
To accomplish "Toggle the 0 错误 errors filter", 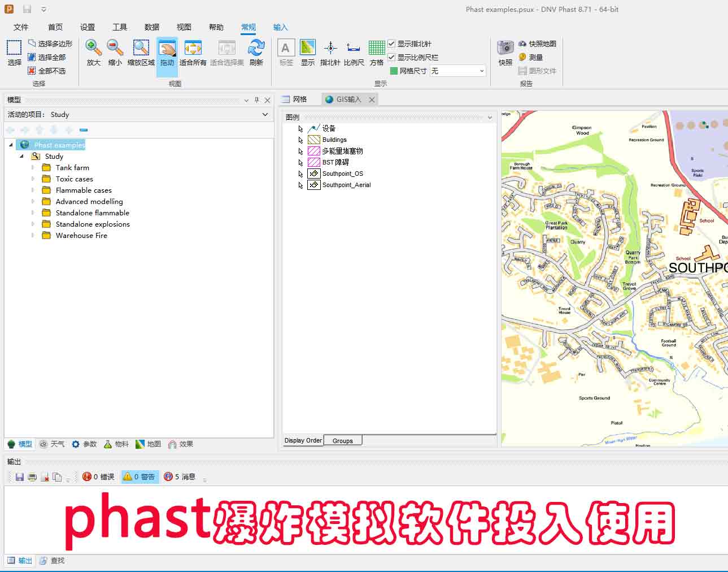I will tap(98, 477).
